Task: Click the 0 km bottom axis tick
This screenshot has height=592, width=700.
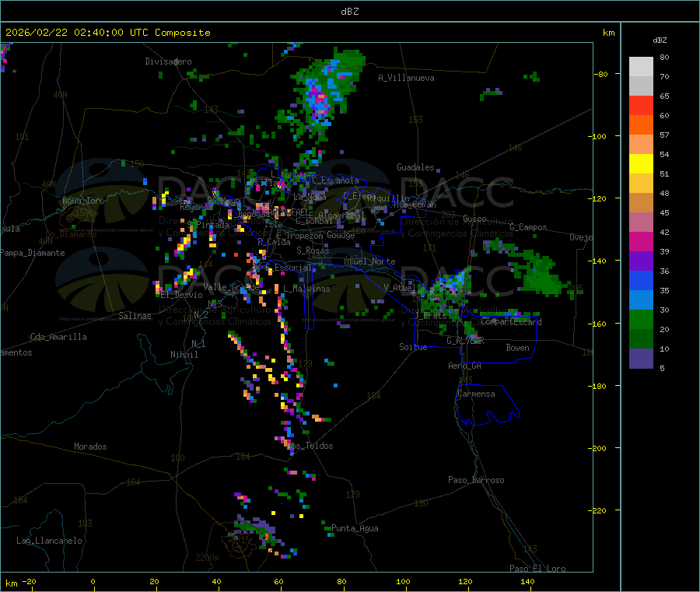Action: pos(93,582)
